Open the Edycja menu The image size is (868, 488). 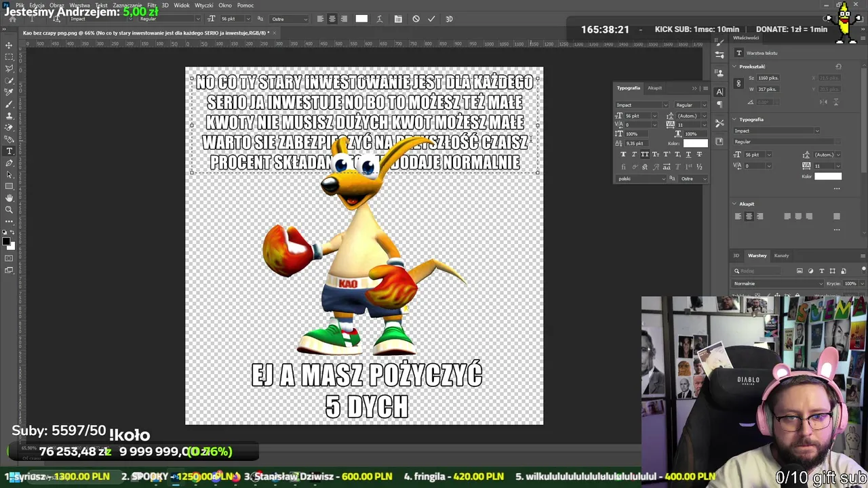pyautogui.click(x=37, y=5)
